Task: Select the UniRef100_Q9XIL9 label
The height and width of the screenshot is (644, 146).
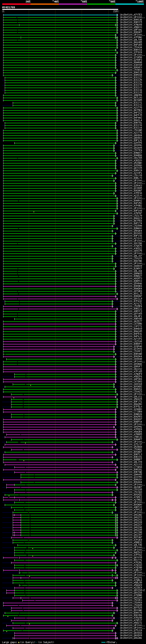Action: click(131, 299)
